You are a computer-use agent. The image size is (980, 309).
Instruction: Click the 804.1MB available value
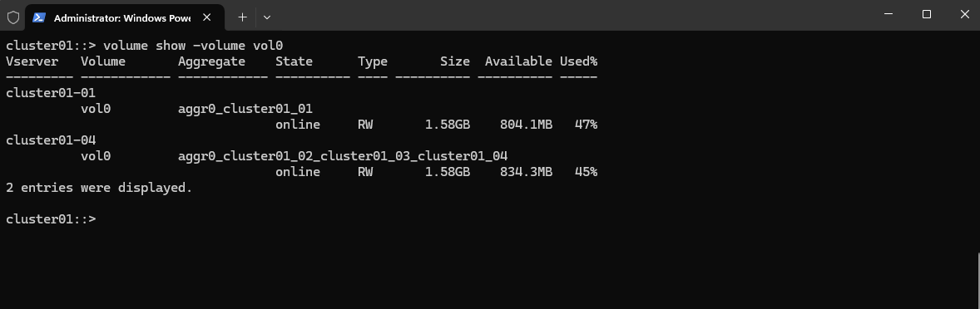coord(526,125)
